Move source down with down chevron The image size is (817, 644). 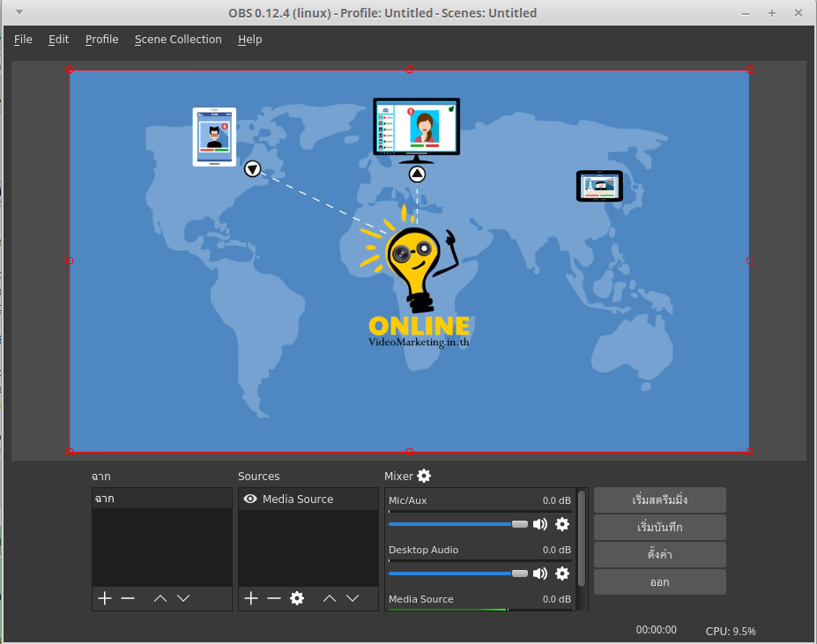(353, 598)
